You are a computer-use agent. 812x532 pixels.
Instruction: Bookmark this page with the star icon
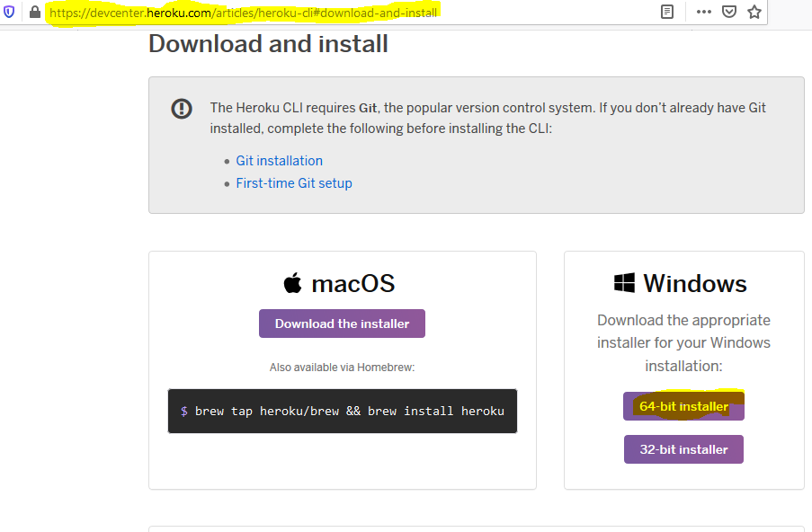tap(754, 12)
